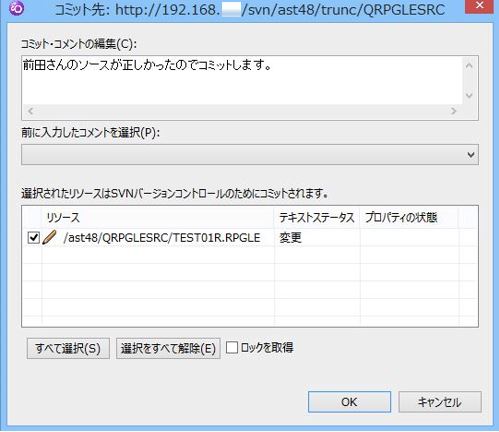
Task: Click the 選択をすべて解除(E) button
Action: (168, 348)
